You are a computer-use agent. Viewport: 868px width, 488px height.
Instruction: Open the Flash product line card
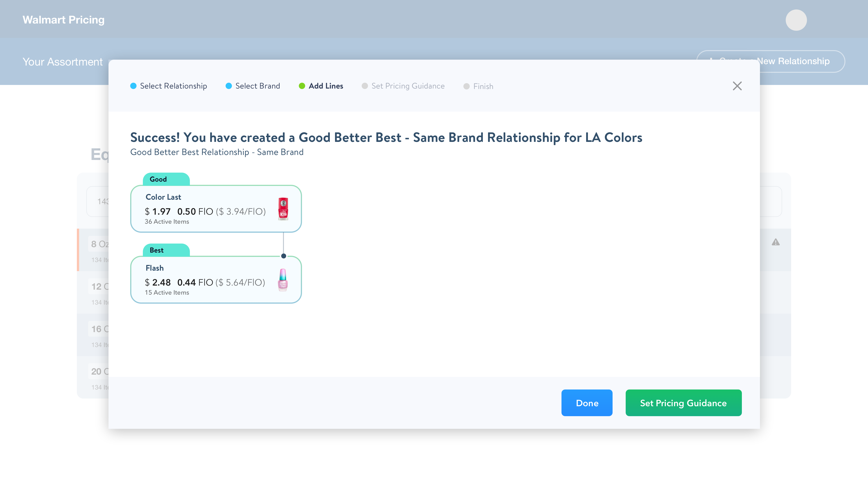click(216, 279)
